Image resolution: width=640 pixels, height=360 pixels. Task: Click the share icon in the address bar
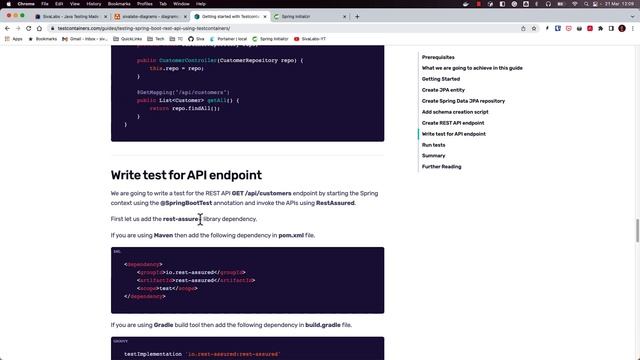tap(523, 29)
